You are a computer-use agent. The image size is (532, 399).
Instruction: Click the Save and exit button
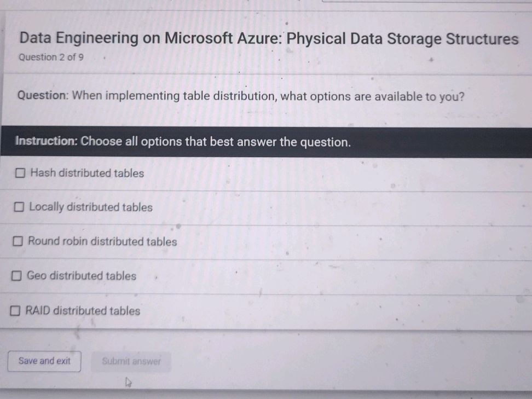point(44,361)
